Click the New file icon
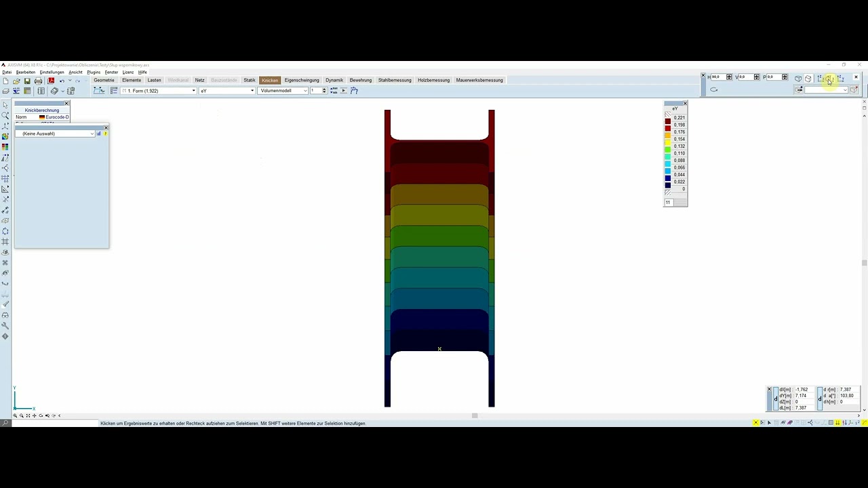Screen dimensions: 868x488 (6, 81)
